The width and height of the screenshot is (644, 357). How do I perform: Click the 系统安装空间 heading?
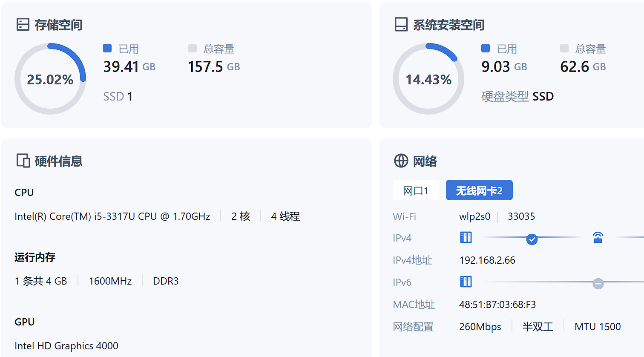pyautogui.click(x=448, y=25)
